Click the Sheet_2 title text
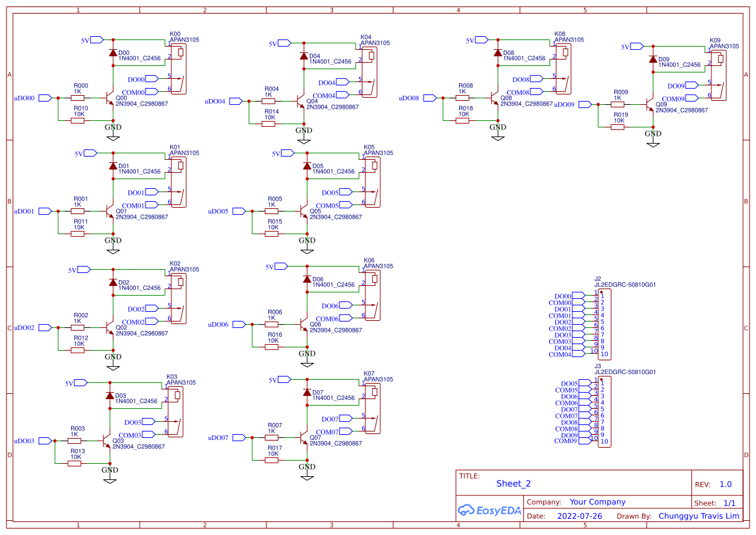Screen dimensions: 756x535 point(513,483)
